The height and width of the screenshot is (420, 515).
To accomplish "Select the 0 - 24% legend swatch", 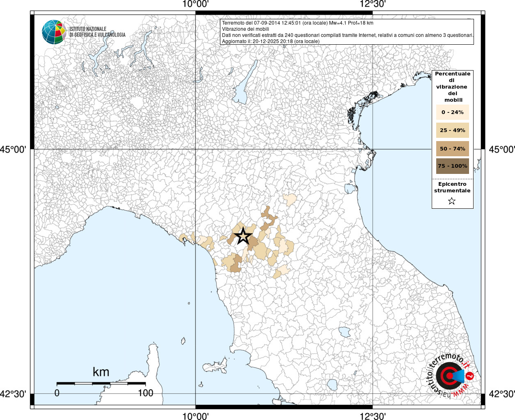I will (452, 112).
